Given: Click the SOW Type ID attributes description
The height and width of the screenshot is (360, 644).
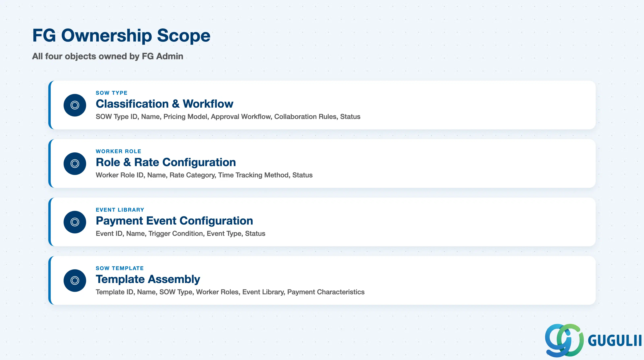Looking at the screenshot, I should pyautogui.click(x=228, y=117).
